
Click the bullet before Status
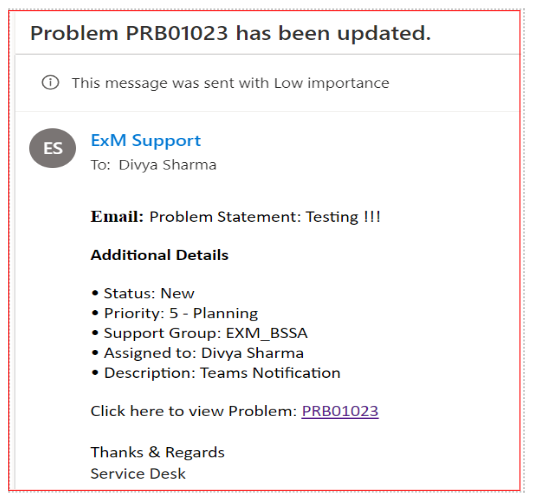coord(95,294)
